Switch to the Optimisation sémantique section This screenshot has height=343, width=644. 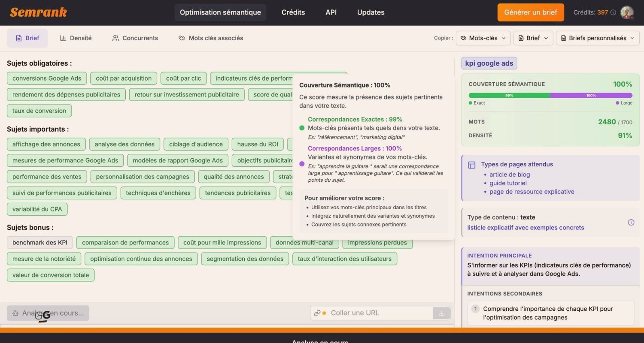tap(220, 12)
